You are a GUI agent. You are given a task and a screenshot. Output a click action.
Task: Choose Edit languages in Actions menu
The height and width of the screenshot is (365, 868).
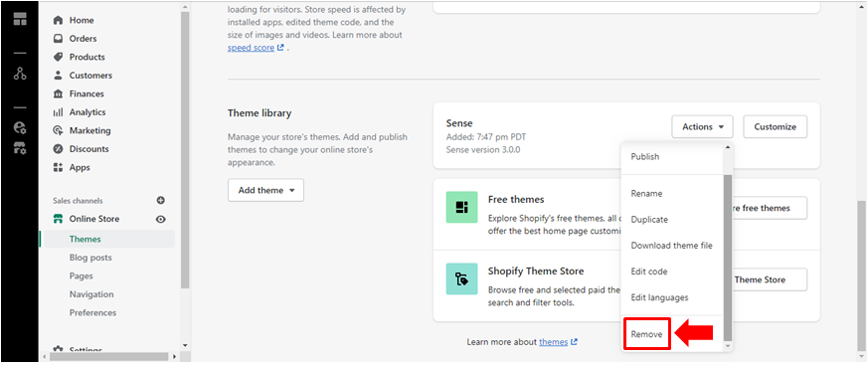click(x=659, y=297)
